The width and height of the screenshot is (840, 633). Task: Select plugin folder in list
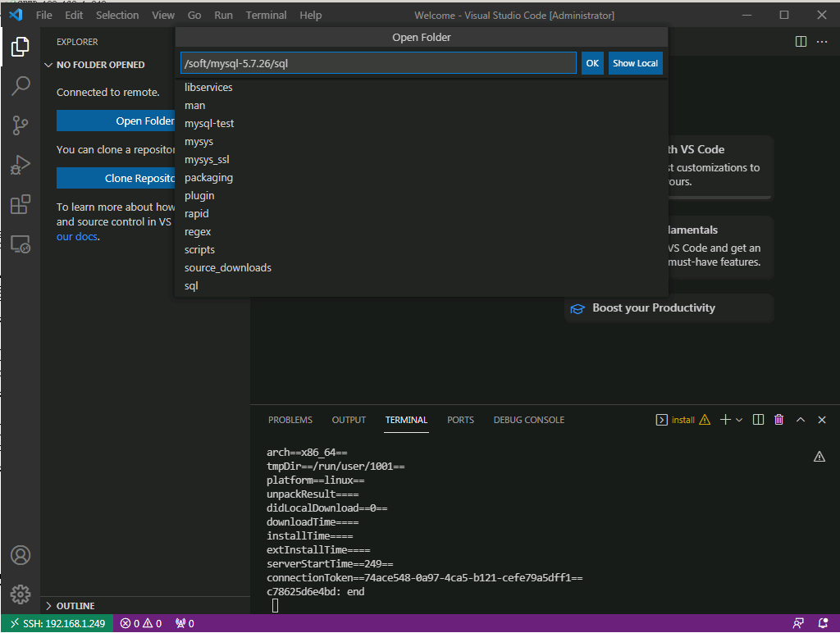pos(422,195)
